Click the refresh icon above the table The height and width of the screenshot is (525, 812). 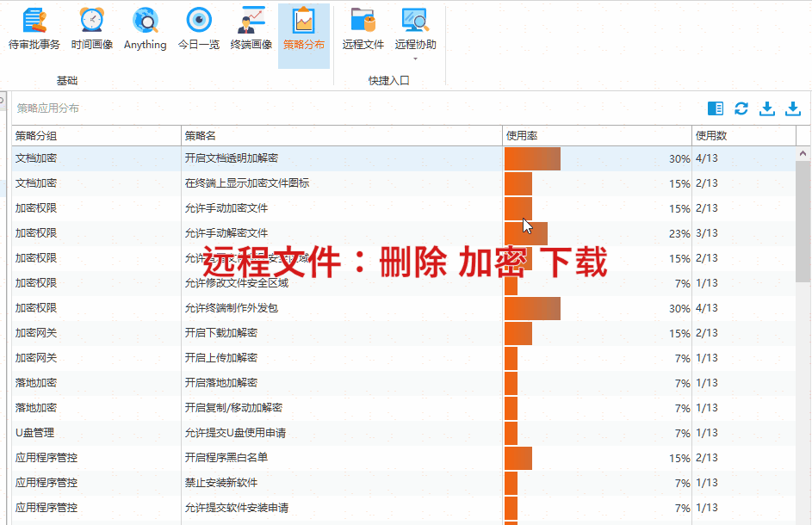741,108
